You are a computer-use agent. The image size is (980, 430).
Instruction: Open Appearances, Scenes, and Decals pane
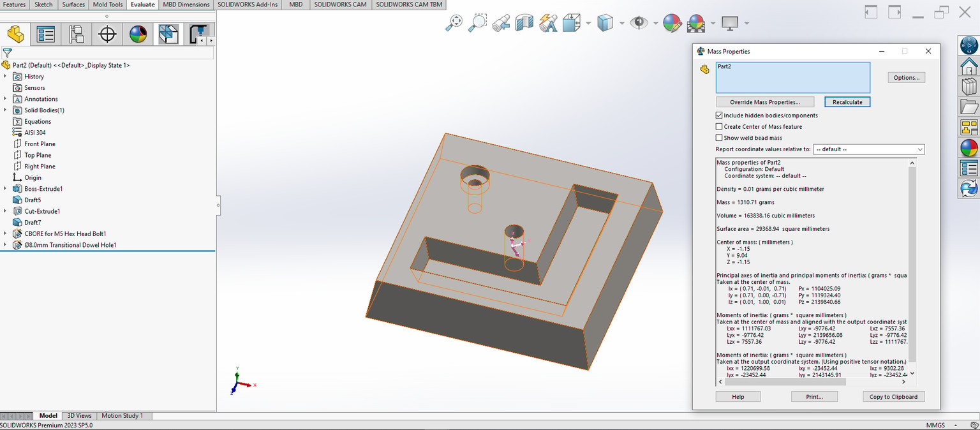tap(969, 147)
